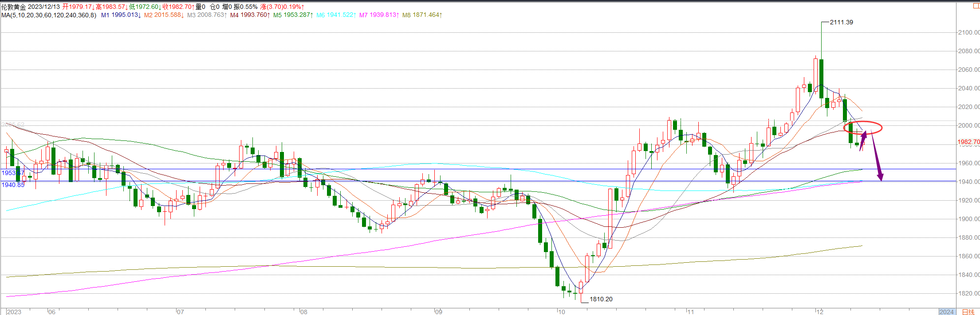Screen dimensions: 980x315
Task: Click the amplitude value 振0.55%
Action: pos(245,7)
